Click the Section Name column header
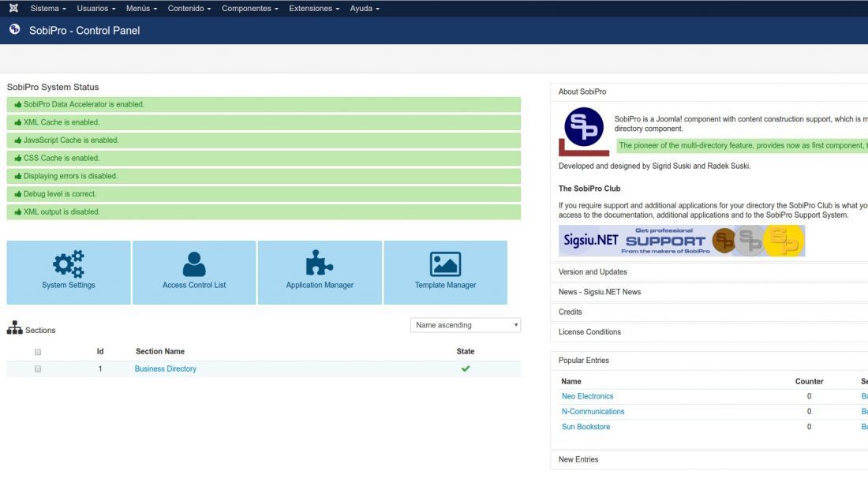 pyautogui.click(x=160, y=352)
